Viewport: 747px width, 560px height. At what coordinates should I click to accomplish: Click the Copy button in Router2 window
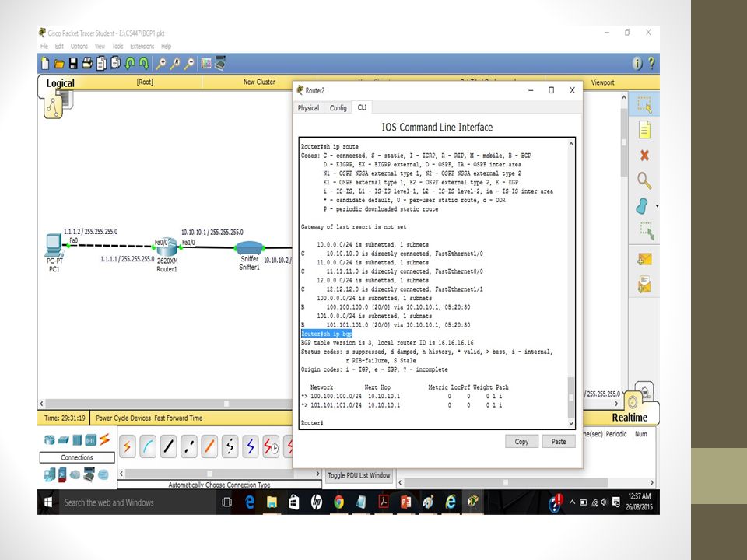(521, 442)
